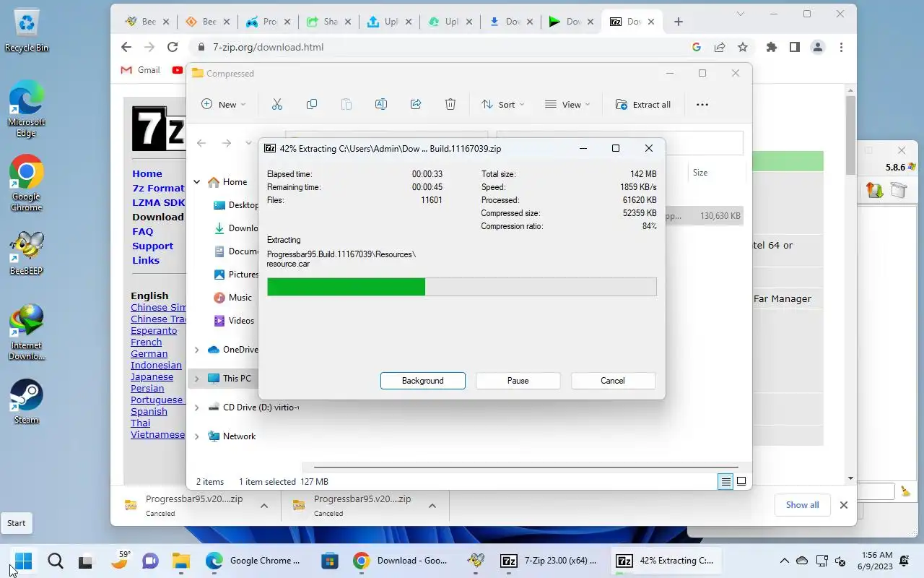Click the Copy icon in Explorer toolbar
This screenshot has width=924, height=578.
coord(312,104)
